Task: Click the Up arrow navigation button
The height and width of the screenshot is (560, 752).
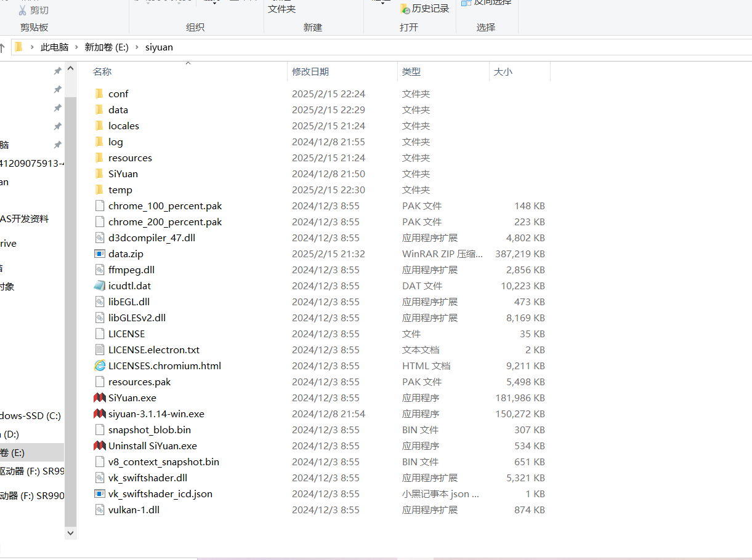Action: (2, 47)
